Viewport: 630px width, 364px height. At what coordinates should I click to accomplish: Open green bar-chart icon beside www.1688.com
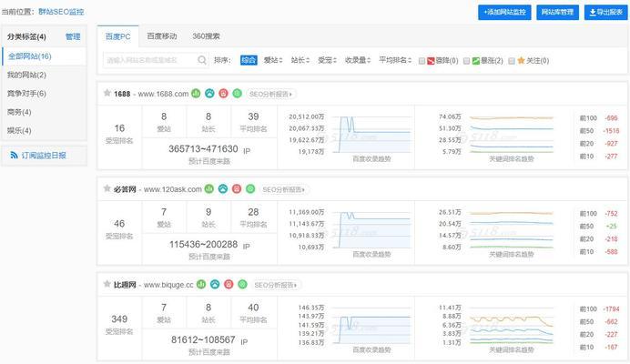(196, 93)
